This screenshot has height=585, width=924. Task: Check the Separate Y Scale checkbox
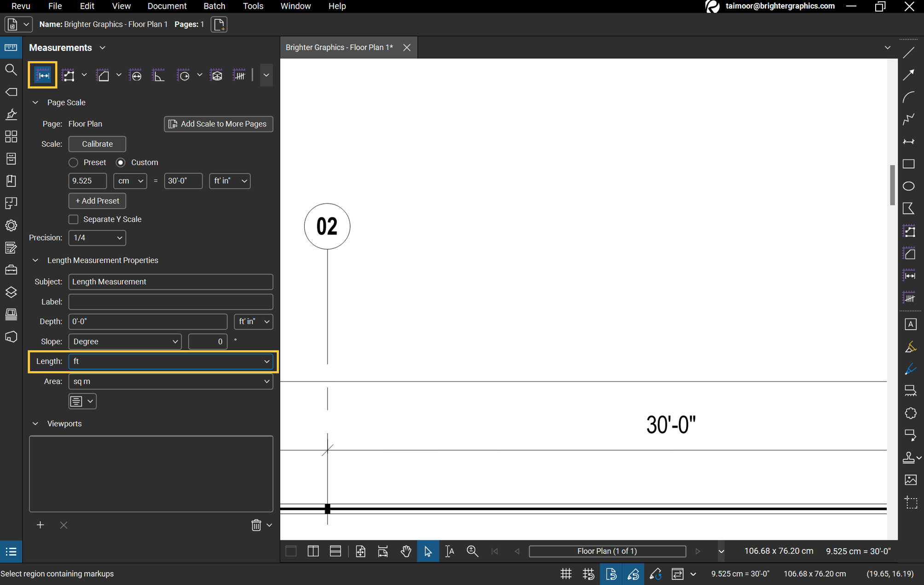73,219
